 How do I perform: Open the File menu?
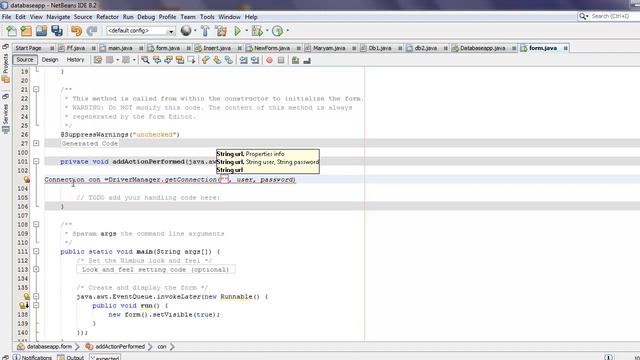coord(7,17)
